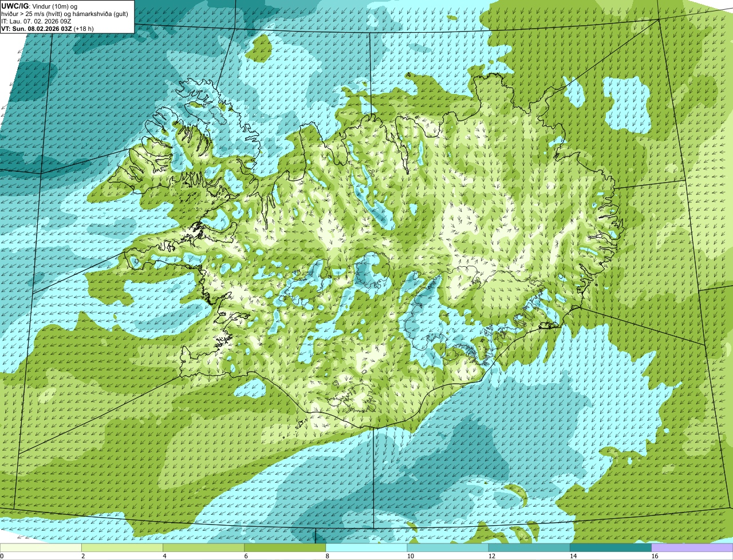Viewport: 733px width, 560px height.
Task: Click the legend scale label "12"
Action: (491, 556)
